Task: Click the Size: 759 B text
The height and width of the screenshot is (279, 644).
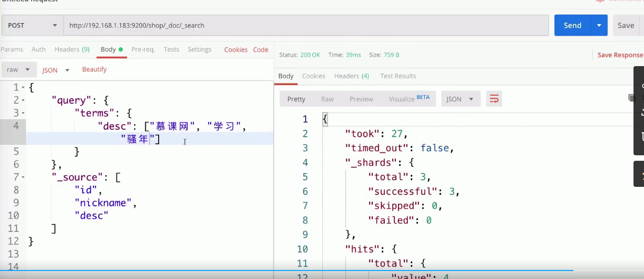Action: coord(384,55)
